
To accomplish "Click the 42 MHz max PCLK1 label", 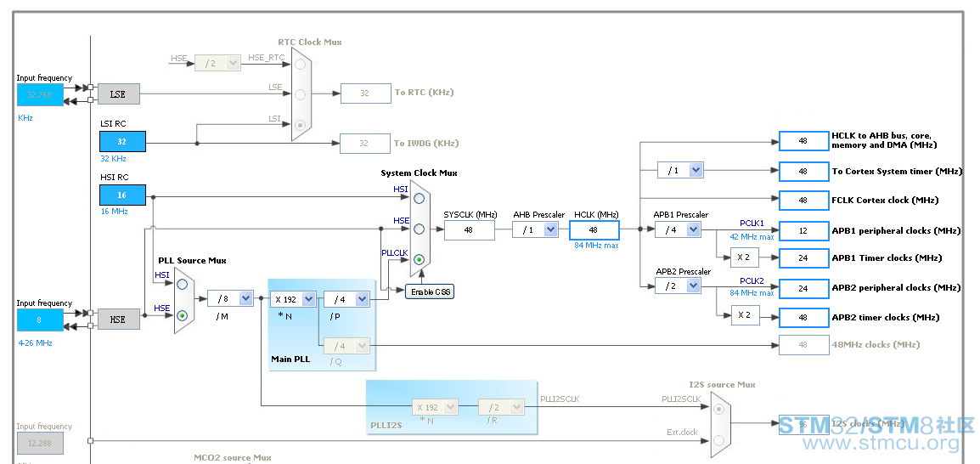I will [x=752, y=237].
